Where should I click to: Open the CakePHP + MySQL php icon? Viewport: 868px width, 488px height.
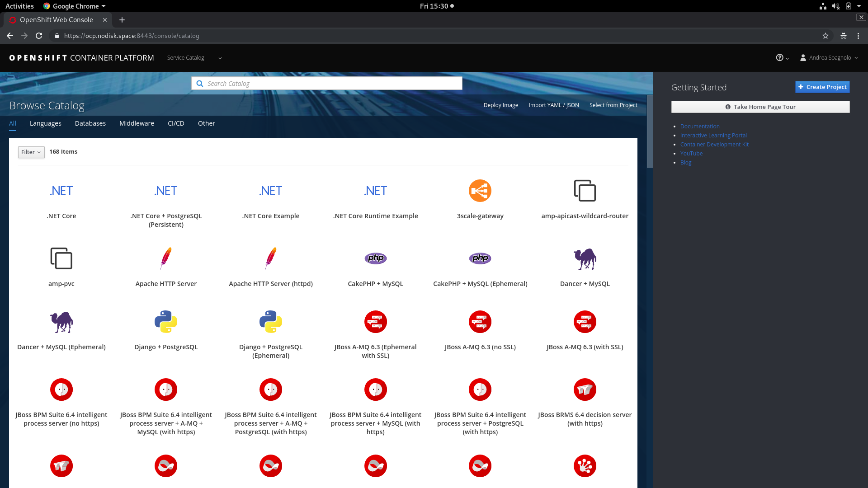point(375,258)
